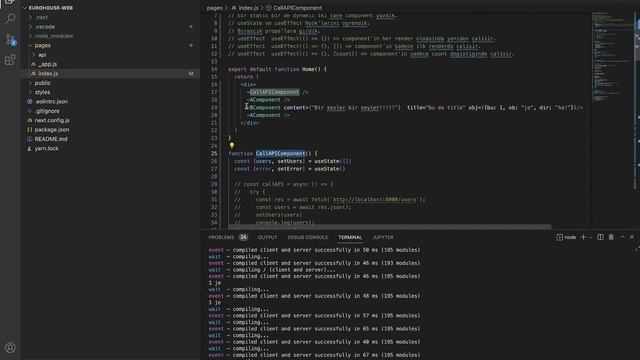Expand the .vscode folder
Screen dimensions: 640x360
(31, 27)
